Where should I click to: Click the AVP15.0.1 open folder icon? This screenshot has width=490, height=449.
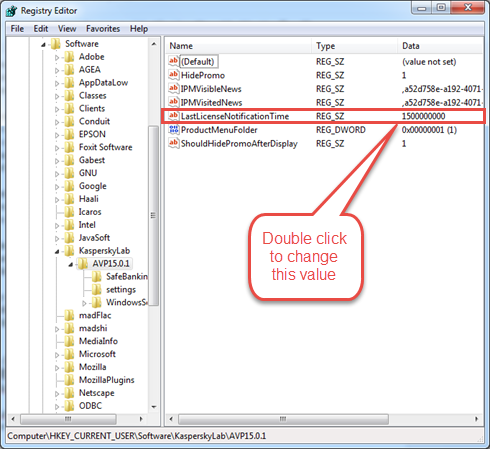83,264
